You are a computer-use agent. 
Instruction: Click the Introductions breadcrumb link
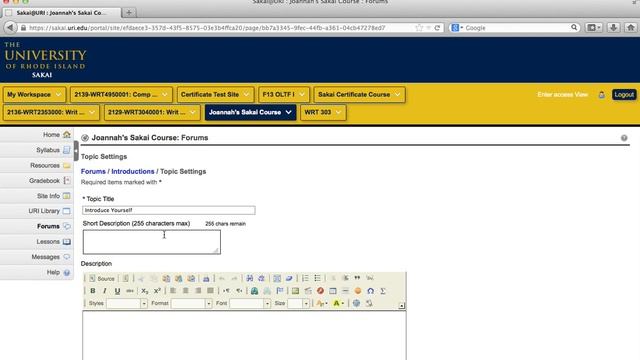tap(133, 171)
